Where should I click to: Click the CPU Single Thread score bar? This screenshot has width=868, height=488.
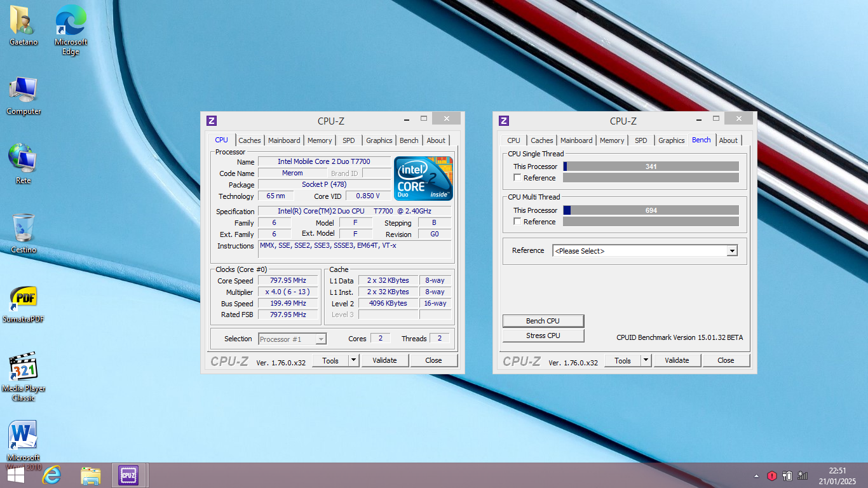tap(651, 166)
